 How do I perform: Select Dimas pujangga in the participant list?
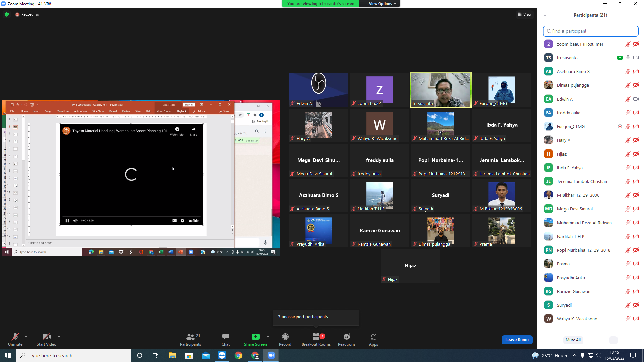[591, 85]
